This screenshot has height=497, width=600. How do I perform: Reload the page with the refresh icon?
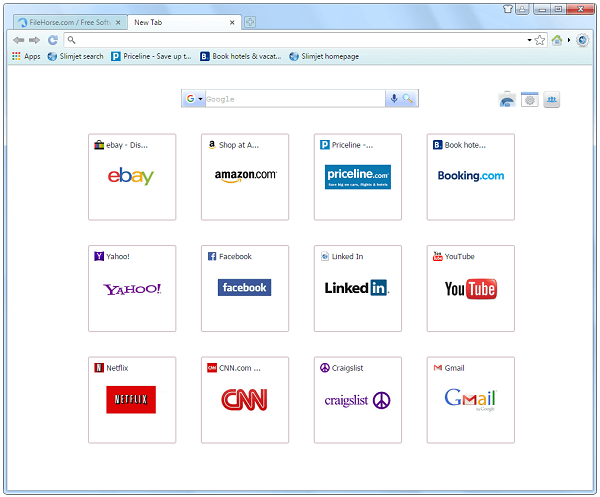53,40
